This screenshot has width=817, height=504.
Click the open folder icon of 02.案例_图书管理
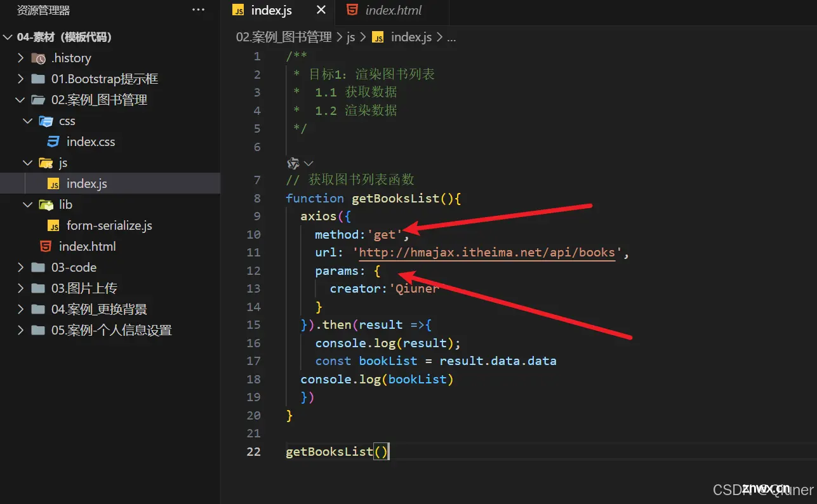pos(39,100)
